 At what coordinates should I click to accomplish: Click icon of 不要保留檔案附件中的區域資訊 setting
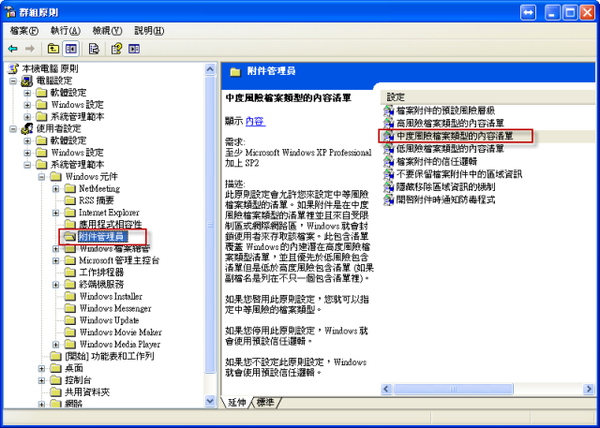(x=388, y=174)
